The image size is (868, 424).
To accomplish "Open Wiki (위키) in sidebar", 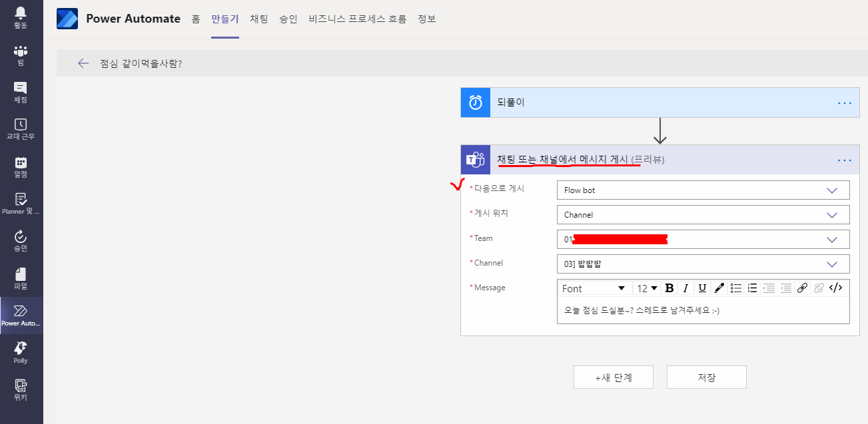I will pyautogui.click(x=21, y=390).
